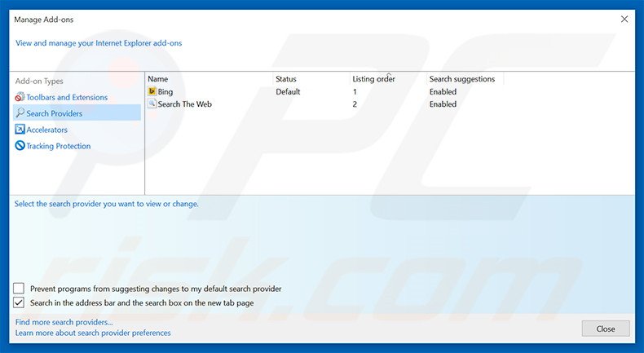Open Find more search providers link

pyautogui.click(x=64, y=322)
